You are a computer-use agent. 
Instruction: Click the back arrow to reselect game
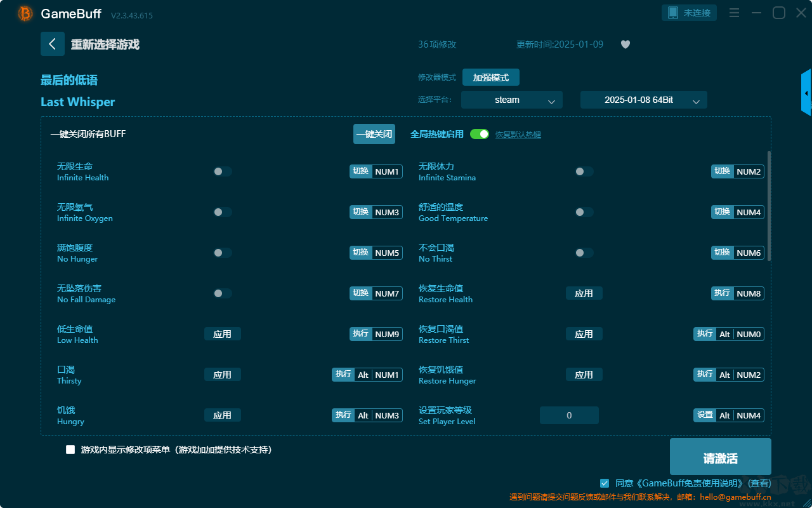[53, 44]
